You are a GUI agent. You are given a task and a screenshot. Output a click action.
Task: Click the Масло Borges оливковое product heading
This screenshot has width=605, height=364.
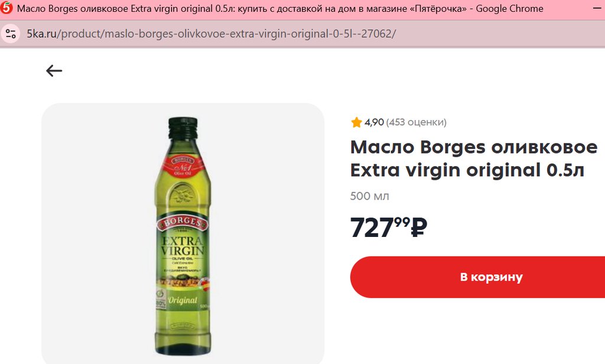point(474,158)
